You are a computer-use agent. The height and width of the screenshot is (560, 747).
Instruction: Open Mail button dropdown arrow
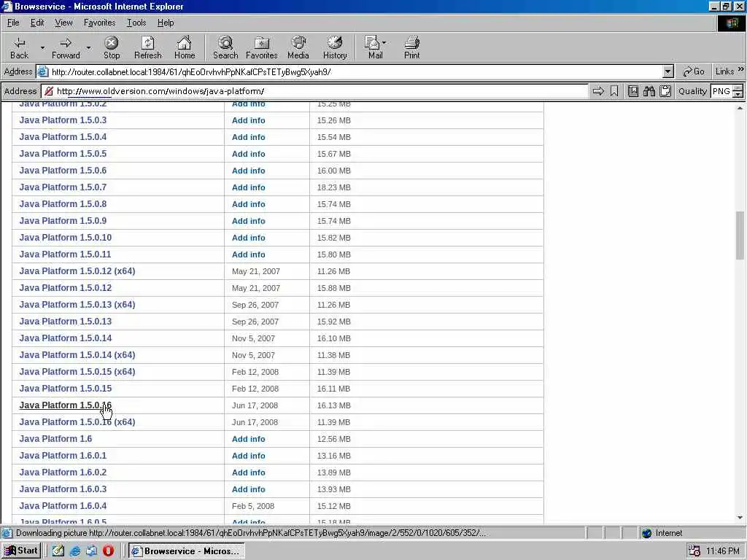pyautogui.click(x=384, y=43)
